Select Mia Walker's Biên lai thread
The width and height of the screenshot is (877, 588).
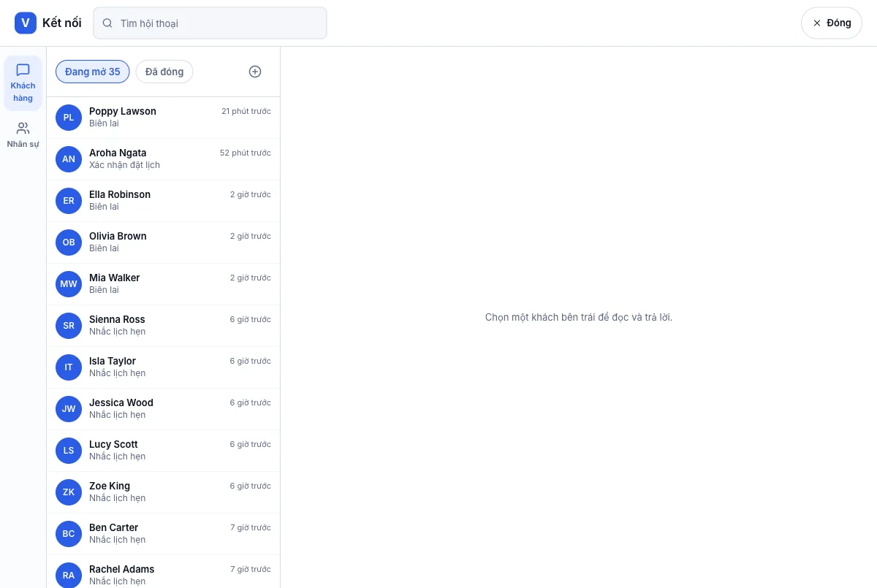coord(163,284)
